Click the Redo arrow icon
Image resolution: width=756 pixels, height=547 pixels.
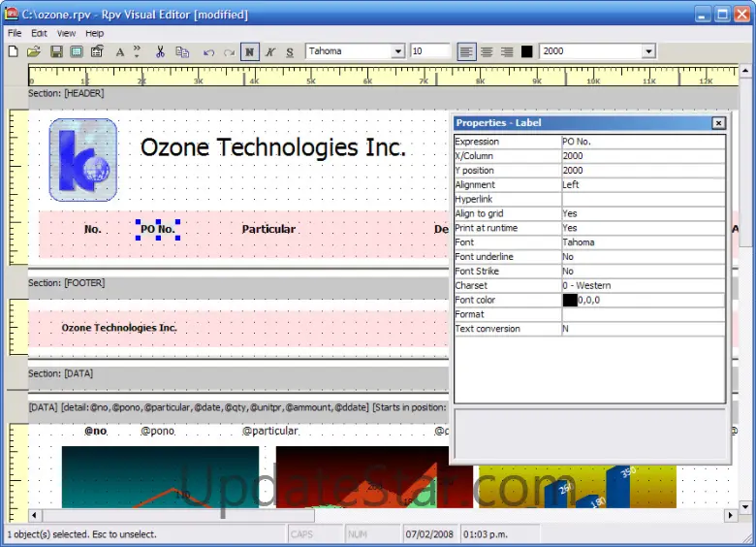[x=229, y=51]
